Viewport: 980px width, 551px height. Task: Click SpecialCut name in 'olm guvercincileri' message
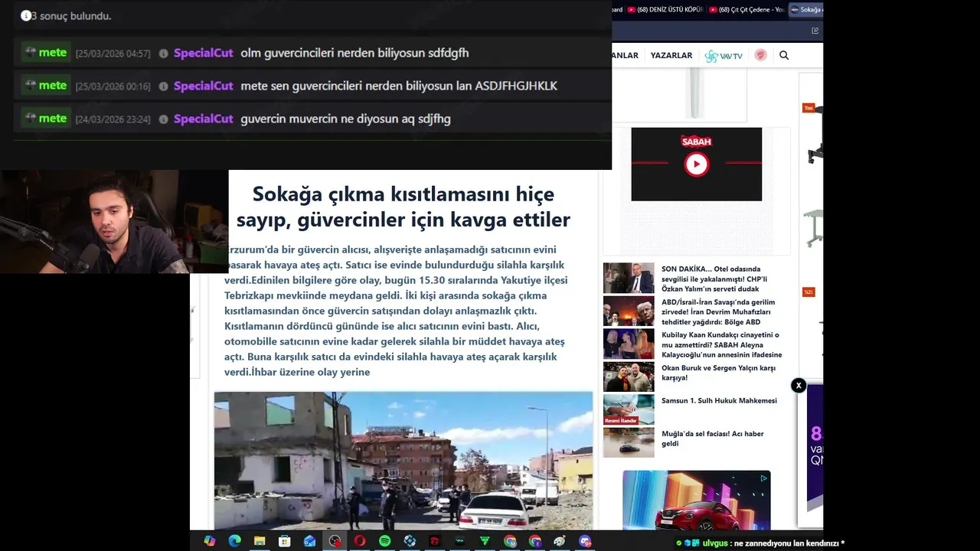pyautogui.click(x=203, y=53)
